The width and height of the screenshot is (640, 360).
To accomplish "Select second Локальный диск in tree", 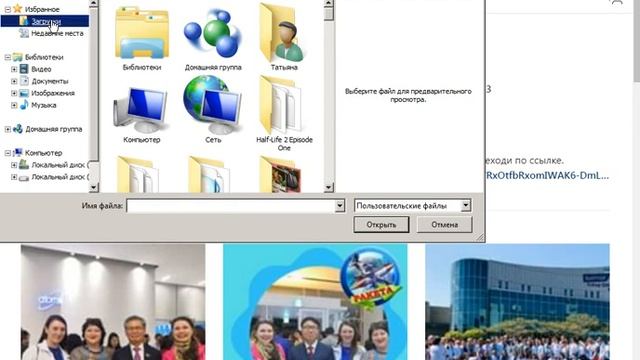I will click(x=58, y=177).
